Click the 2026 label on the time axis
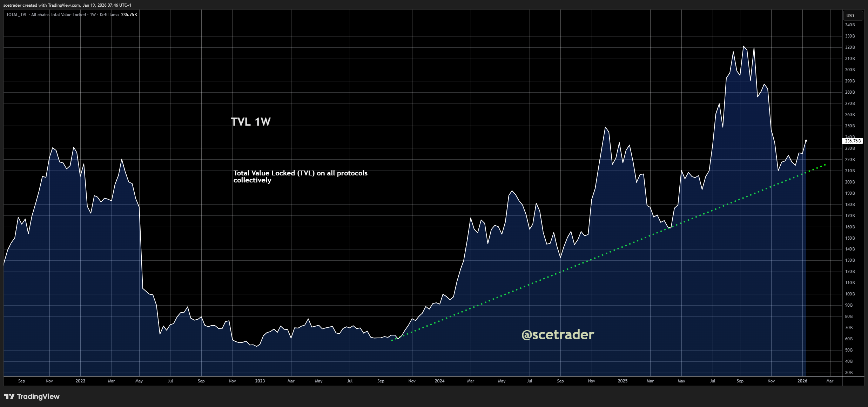The width and height of the screenshot is (868, 407). pyautogui.click(x=803, y=381)
